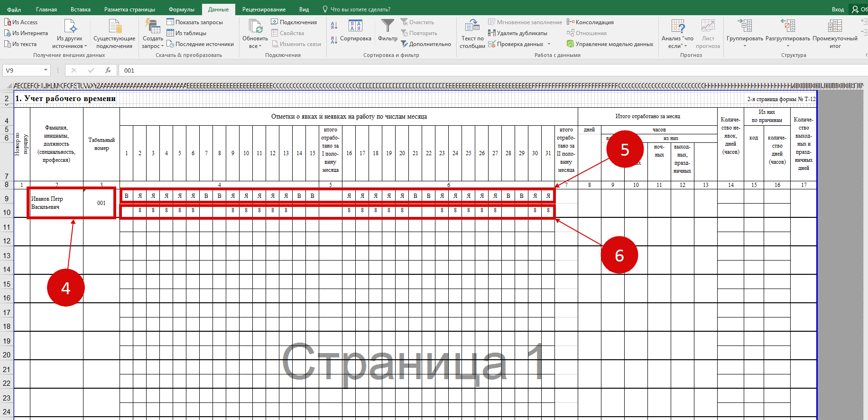The image size is (868, 420).
Task: Open the Text to Columns tool
Action: (472, 34)
